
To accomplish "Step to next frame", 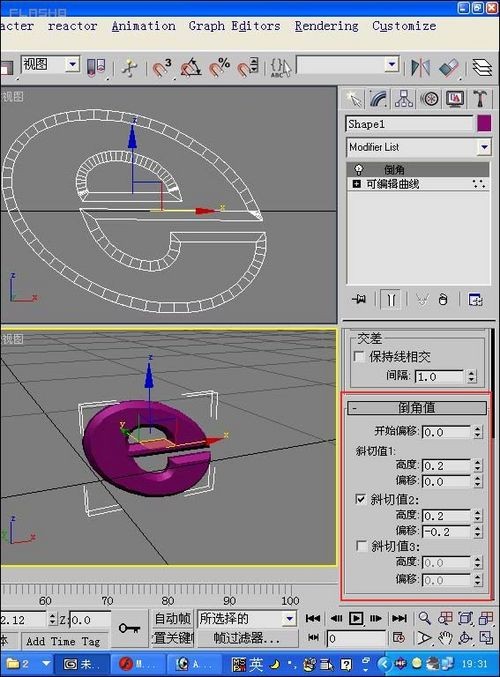I will 376,619.
